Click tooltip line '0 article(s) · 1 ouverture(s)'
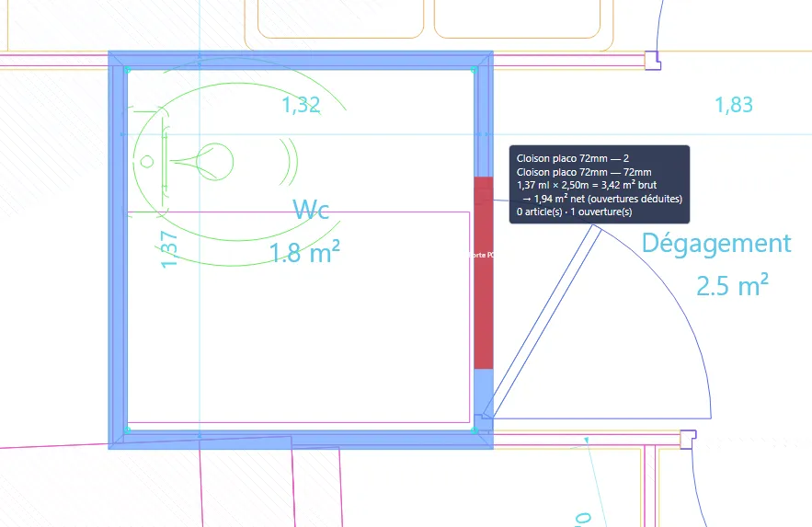Screen dimensions: 812x527 click(575, 212)
